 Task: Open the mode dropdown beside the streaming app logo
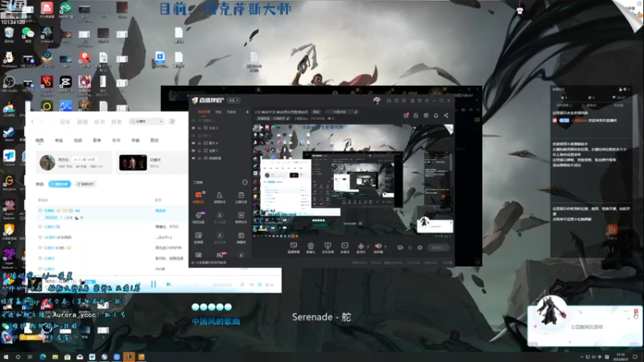click(233, 101)
